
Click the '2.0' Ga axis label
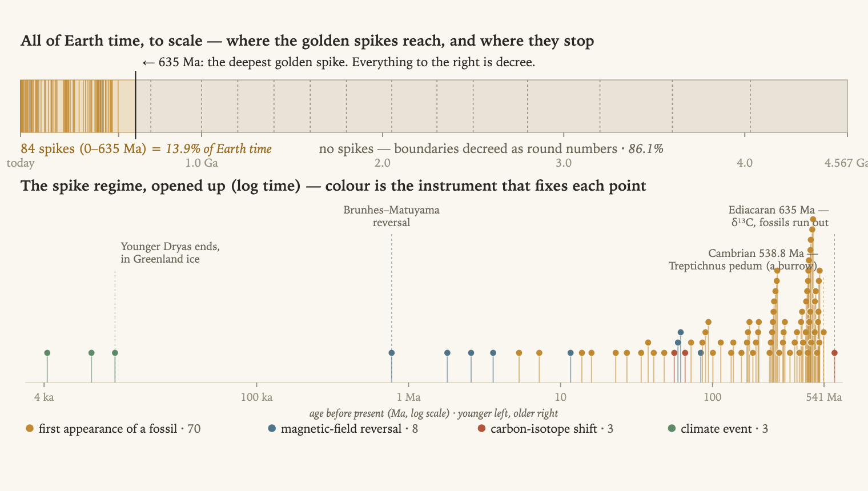tap(383, 163)
